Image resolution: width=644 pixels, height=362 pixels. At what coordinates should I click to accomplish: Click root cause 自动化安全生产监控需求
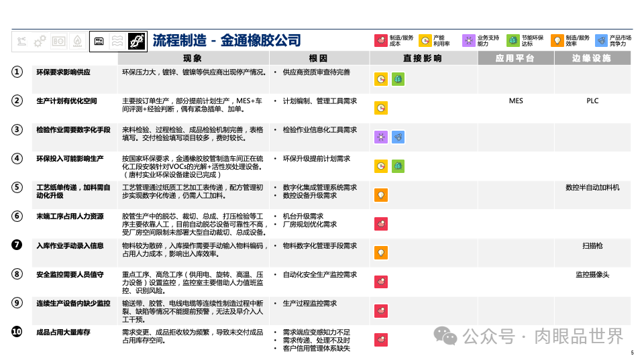point(320,275)
